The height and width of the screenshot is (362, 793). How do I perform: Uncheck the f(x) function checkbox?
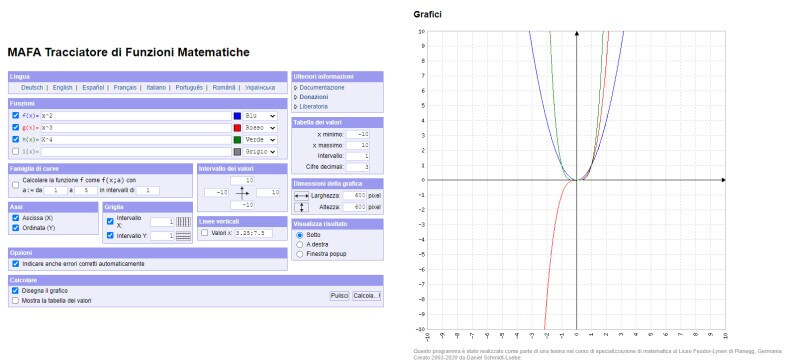[x=16, y=116]
